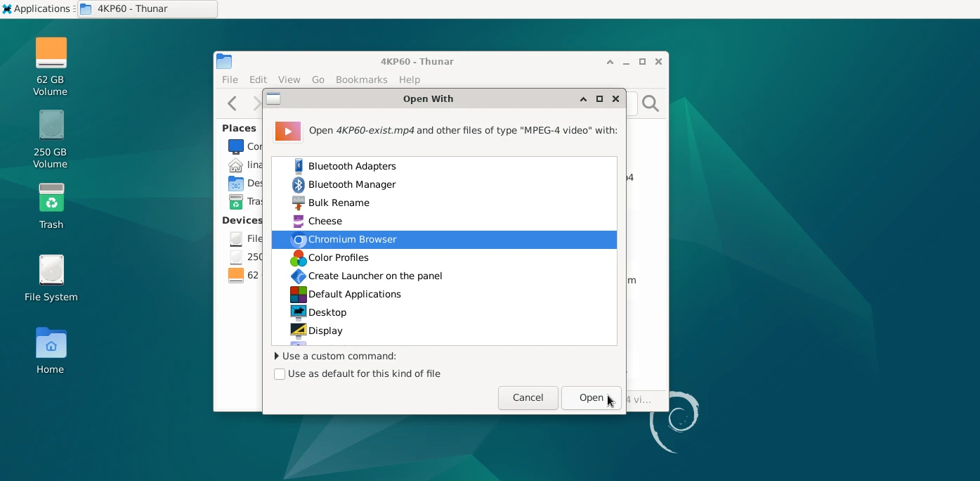Click Thunar back navigation arrow
Viewport: 980px width, 481px height.
pos(232,104)
